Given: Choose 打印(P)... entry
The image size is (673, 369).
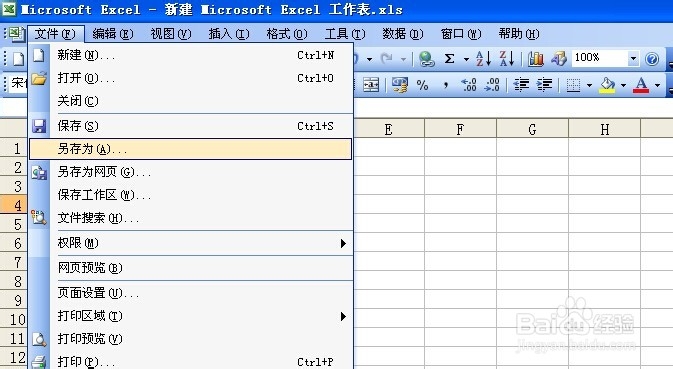Looking at the screenshot, I should click(191, 361).
